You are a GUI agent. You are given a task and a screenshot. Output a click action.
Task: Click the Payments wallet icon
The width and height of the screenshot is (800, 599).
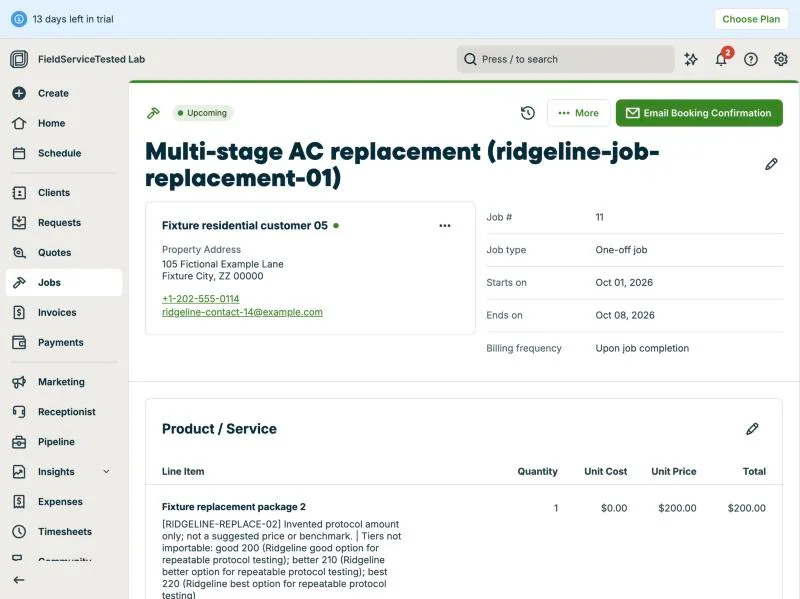[x=19, y=342]
